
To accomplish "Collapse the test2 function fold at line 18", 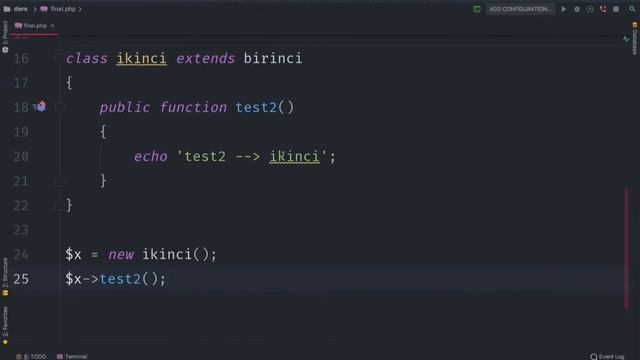I will point(59,107).
